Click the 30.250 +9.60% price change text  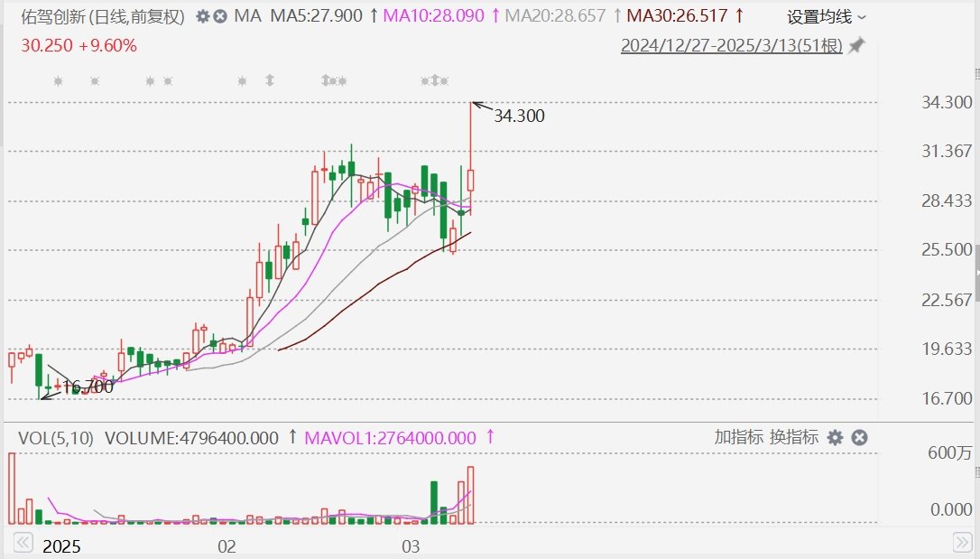79,46
